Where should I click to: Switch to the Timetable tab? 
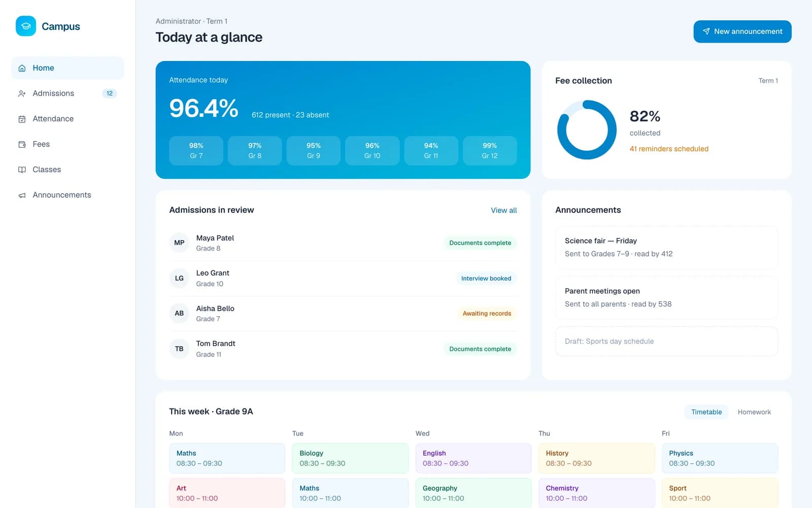[x=706, y=412]
